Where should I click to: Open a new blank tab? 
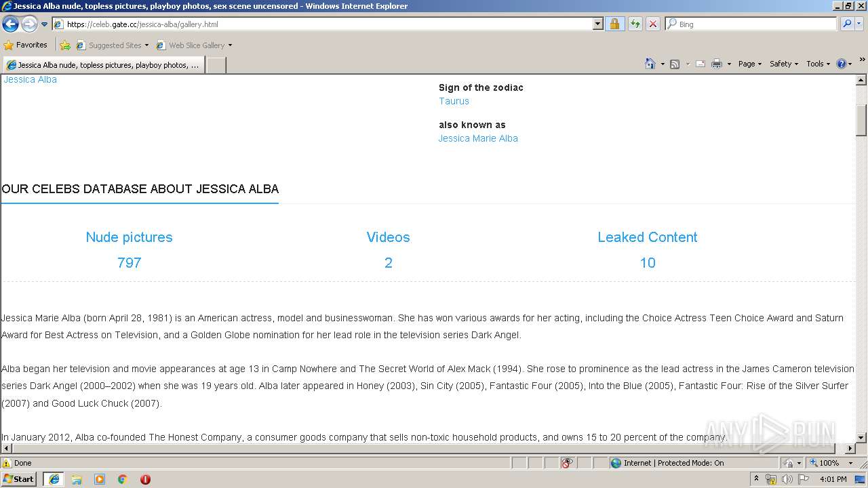click(216, 65)
